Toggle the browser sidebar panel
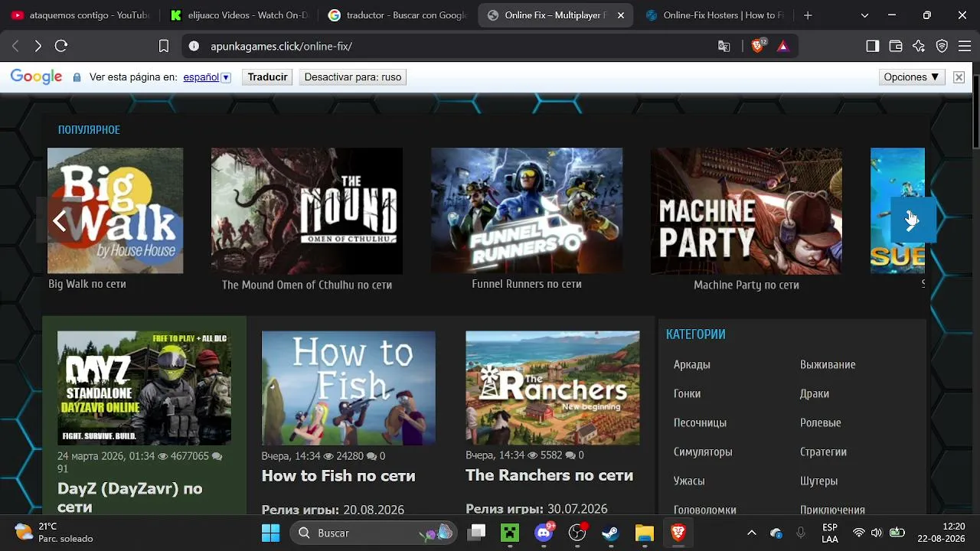This screenshot has width=980, height=551. 873,46
